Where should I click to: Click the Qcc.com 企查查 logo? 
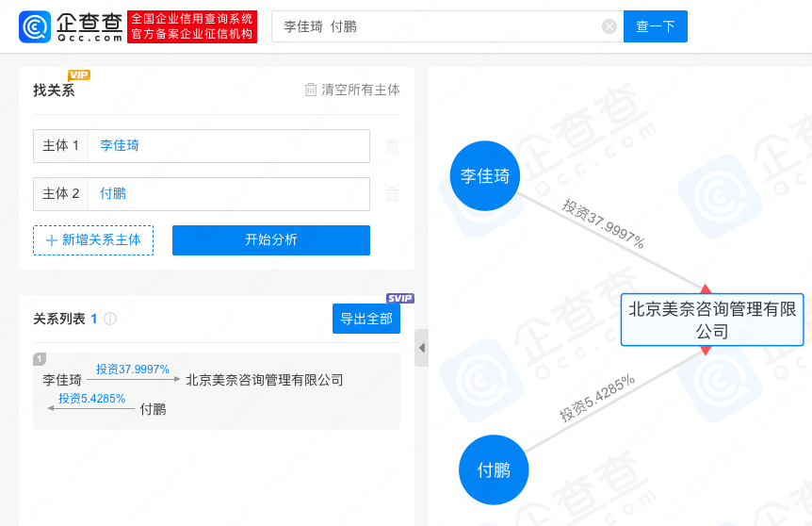(x=71, y=27)
